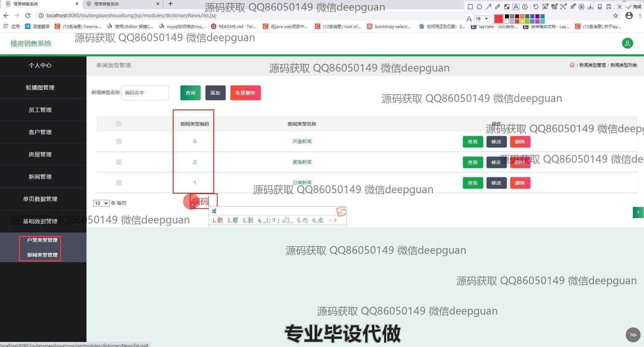Select the numbered marker tool
644x347 pixels.
coord(525,7)
